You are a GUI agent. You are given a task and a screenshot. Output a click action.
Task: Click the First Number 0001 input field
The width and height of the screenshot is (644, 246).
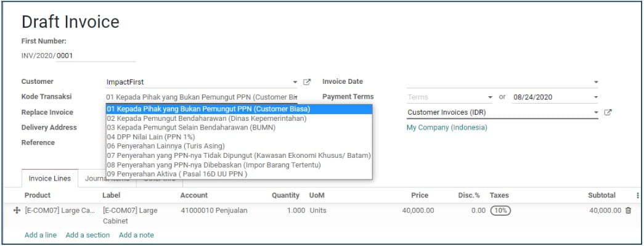tap(96, 56)
